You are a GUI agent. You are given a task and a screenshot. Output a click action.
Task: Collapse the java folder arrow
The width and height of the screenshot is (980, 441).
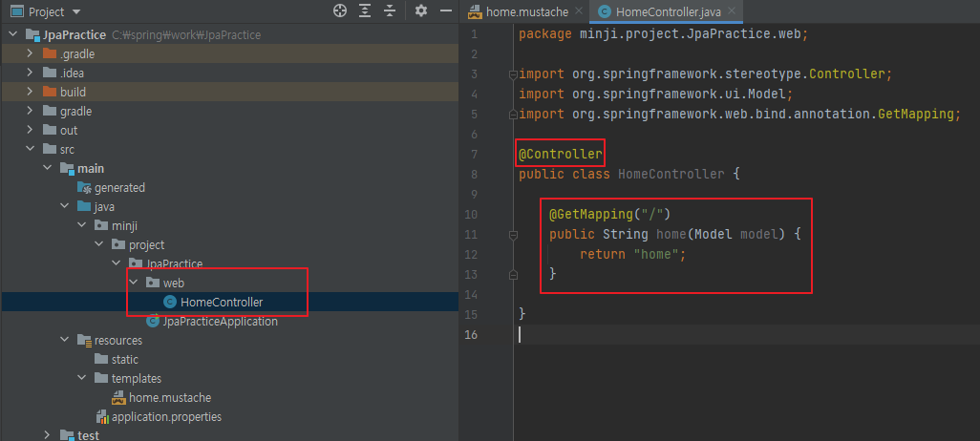pos(64,206)
